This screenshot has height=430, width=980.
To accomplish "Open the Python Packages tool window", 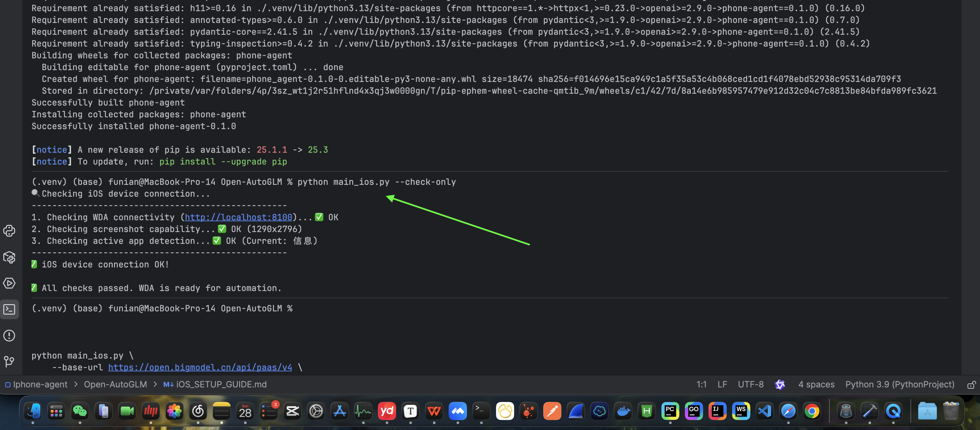I will tap(9, 257).
